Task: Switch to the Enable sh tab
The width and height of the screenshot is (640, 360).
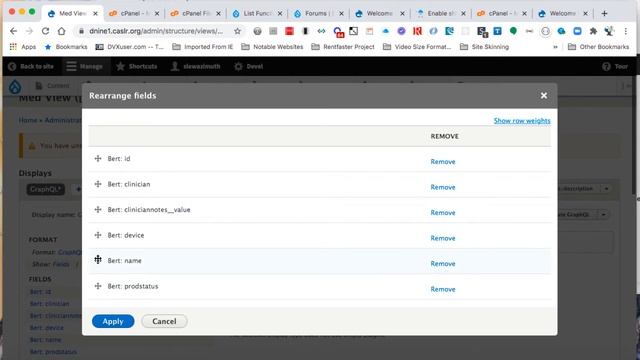Action: (x=442, y=13)
